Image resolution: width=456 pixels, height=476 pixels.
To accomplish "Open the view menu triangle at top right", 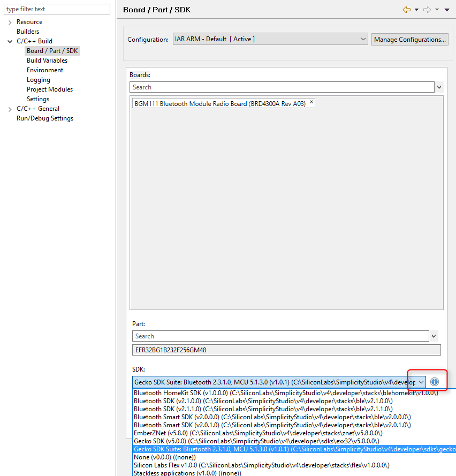I will (x=448, y=9).
